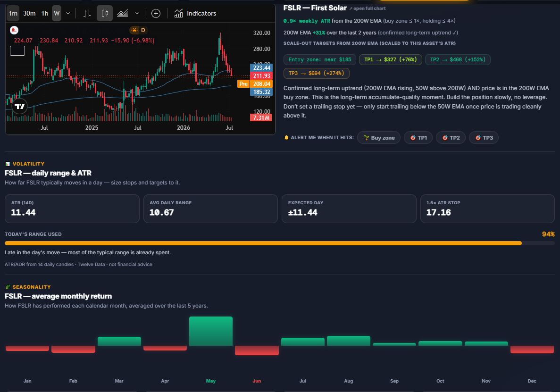Click the May month label
560x392 pixels.
pos(211,381)
